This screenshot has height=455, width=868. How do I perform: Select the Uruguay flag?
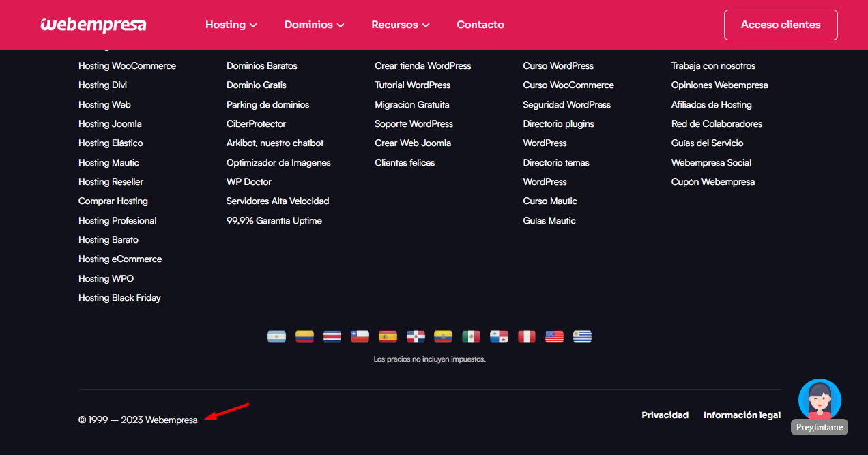coord(582,336)
